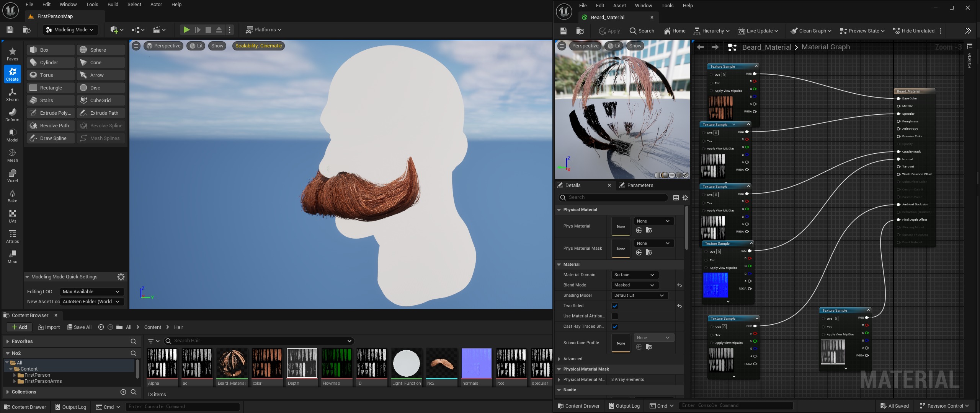Toggle Lit view mode in main viewport

click(196, 46)
